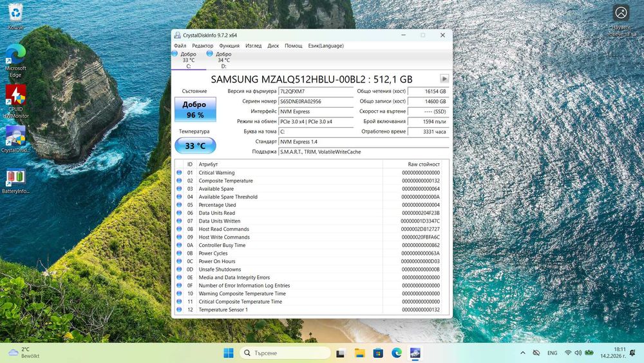Open File Explorer from the taskbar
This screenshot has height=363, width=644.
click(359, 353)
